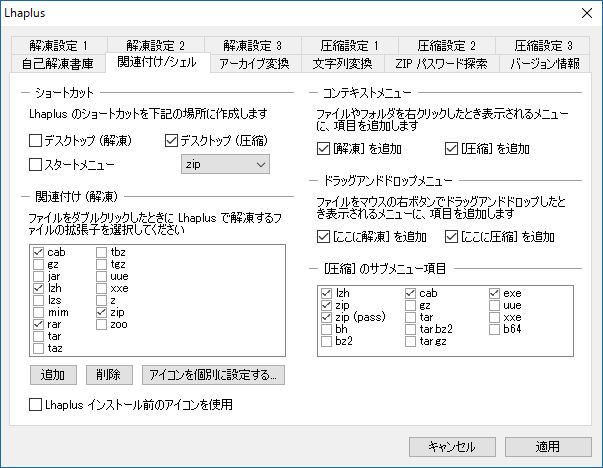
Task: Enable the デスクトップ (解凍) shortcut checkbox
Action: 37,140
